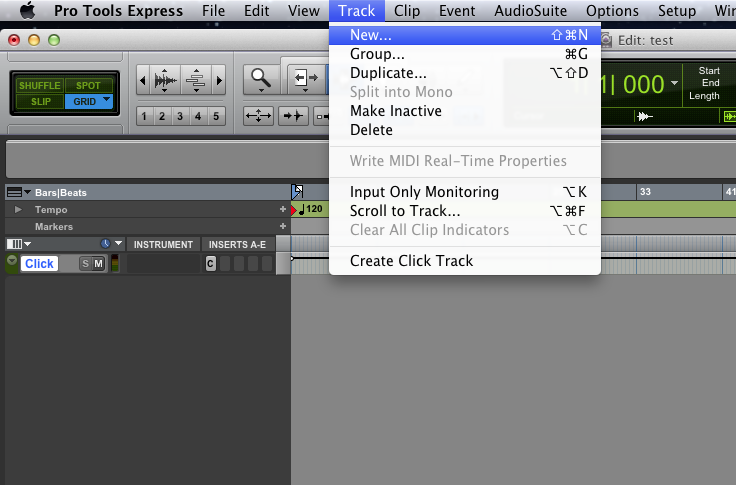
Task: Enable Spot edit mode
Action: 89,86
